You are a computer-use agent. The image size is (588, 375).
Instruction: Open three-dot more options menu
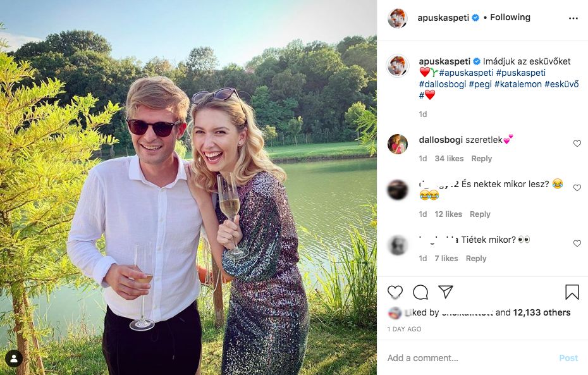pos(573,18)
